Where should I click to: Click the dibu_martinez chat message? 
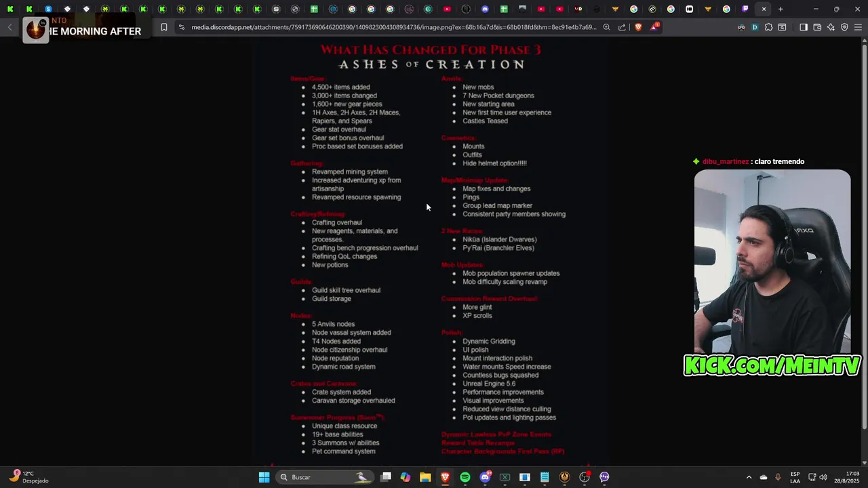(x=748, y=161)
